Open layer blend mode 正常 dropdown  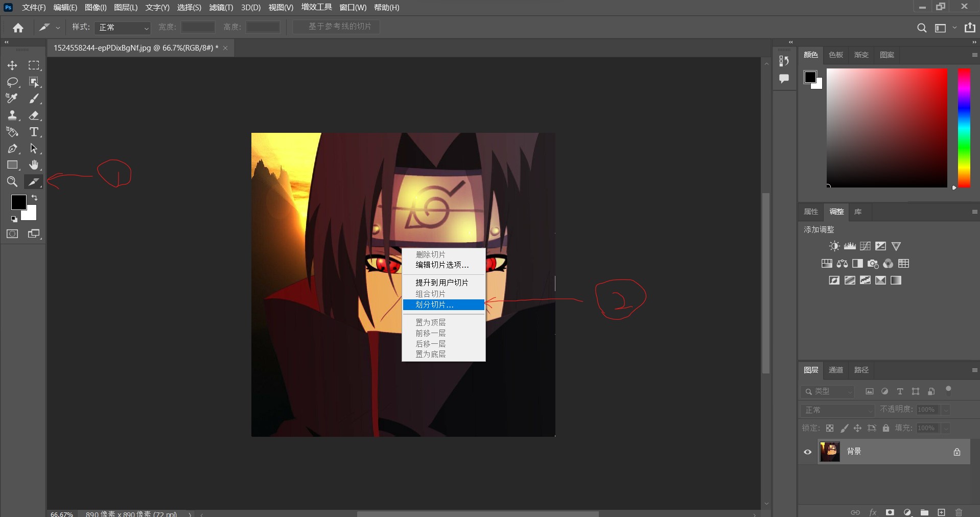(x=838, y=410)
